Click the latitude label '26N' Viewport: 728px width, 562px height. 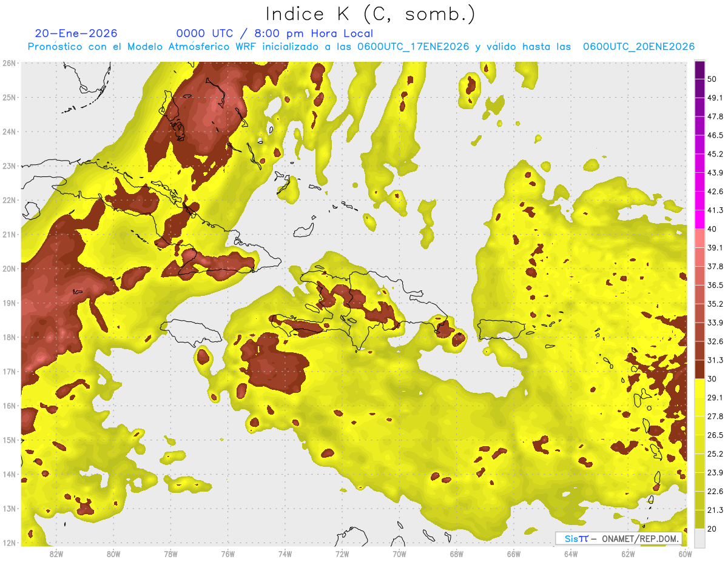point(9,63)
